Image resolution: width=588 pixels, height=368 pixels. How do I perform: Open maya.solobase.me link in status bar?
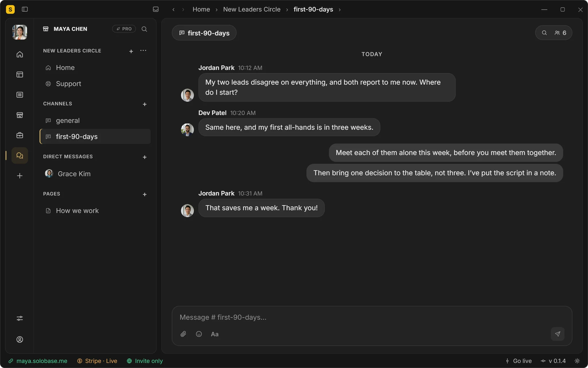pos(38,361)
